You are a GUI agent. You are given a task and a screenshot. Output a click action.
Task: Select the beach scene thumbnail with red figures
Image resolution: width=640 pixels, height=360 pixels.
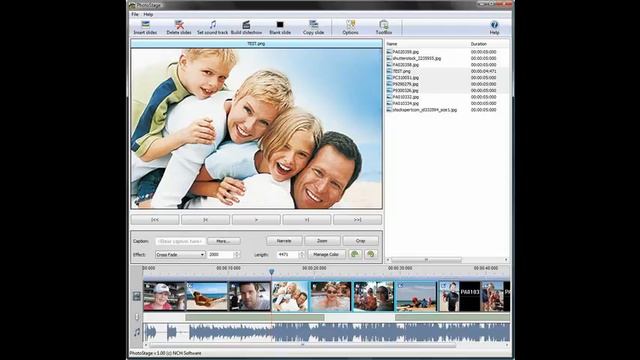[x=416, y=296]
